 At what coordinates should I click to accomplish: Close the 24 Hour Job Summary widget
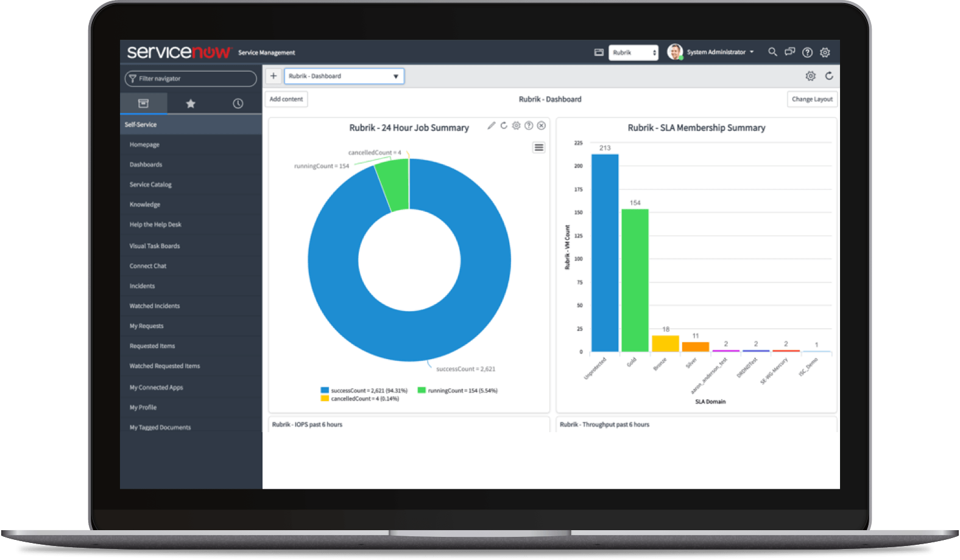click(542, 126)
